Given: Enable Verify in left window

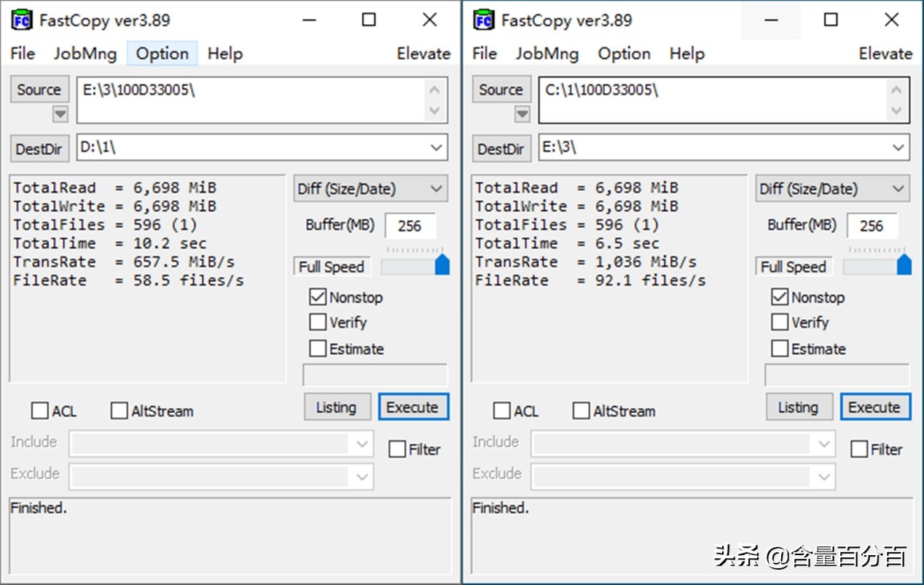Looking at the screenshot, I should [318, 322].
